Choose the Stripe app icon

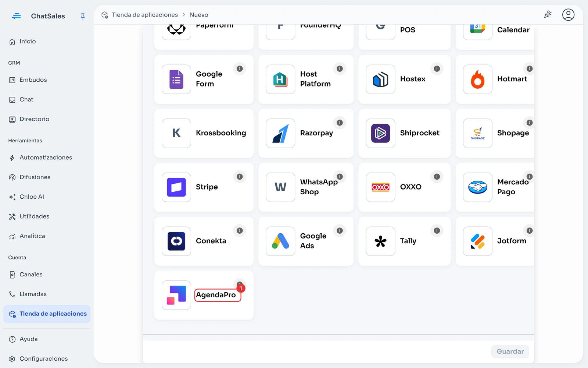click(176, 187)
